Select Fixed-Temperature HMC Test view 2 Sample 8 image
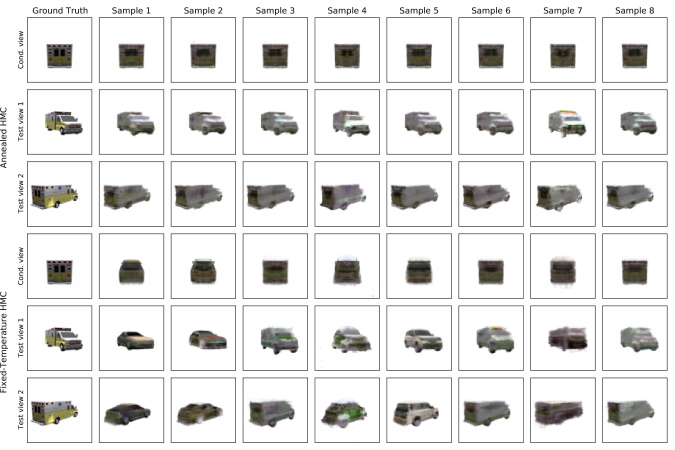 pyautogui.click(x=635, y=410)
